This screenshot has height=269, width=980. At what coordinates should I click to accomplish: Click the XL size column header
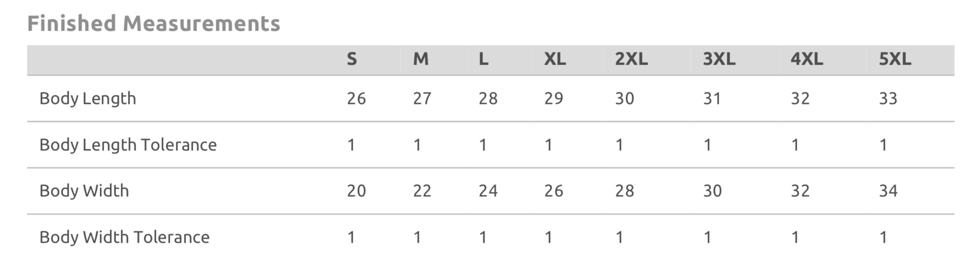[554, 59]
